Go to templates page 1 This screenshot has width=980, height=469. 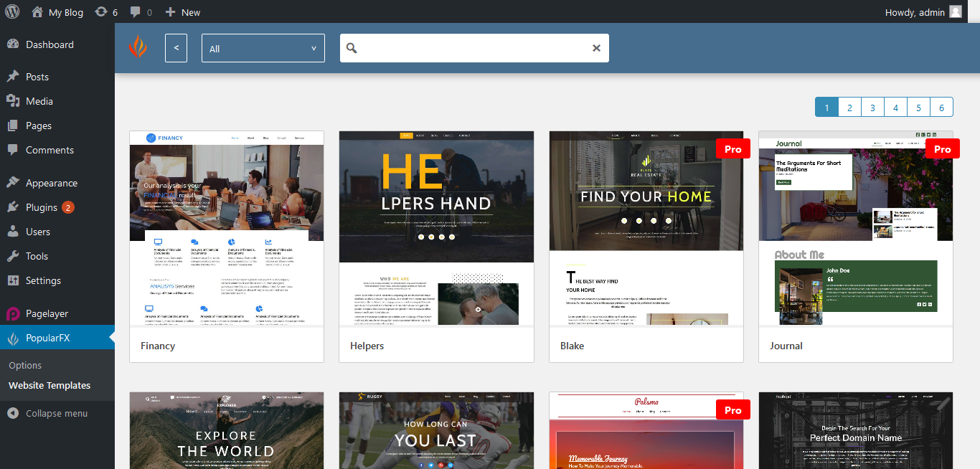coord(826,108)
